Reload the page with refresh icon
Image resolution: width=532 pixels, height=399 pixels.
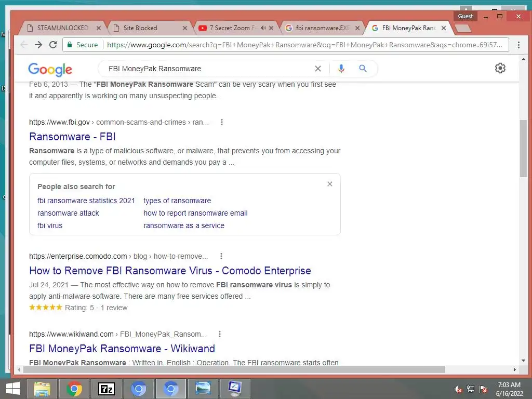coord(53,45)
